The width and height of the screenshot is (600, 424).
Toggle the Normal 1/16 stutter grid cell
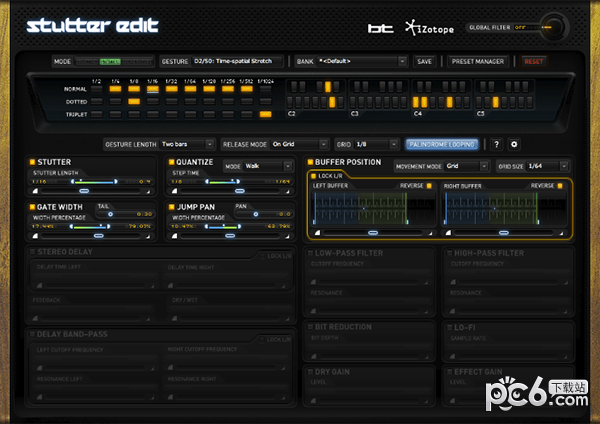point(153,89)
